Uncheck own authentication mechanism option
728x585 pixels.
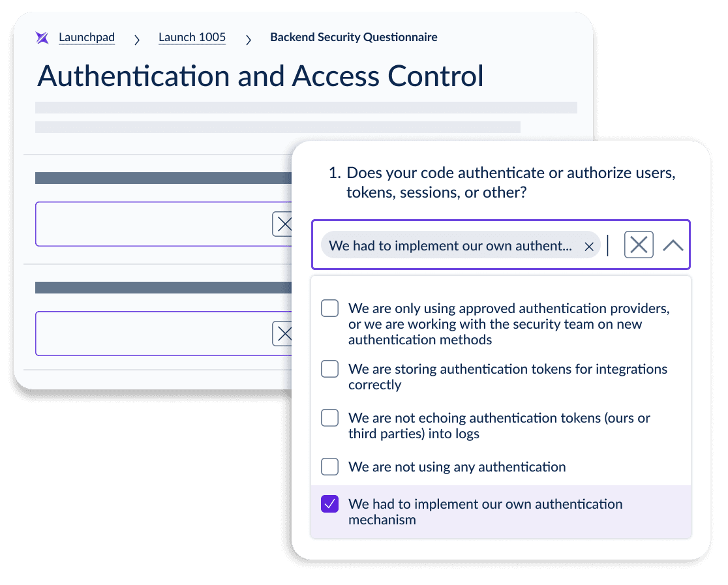330,504
